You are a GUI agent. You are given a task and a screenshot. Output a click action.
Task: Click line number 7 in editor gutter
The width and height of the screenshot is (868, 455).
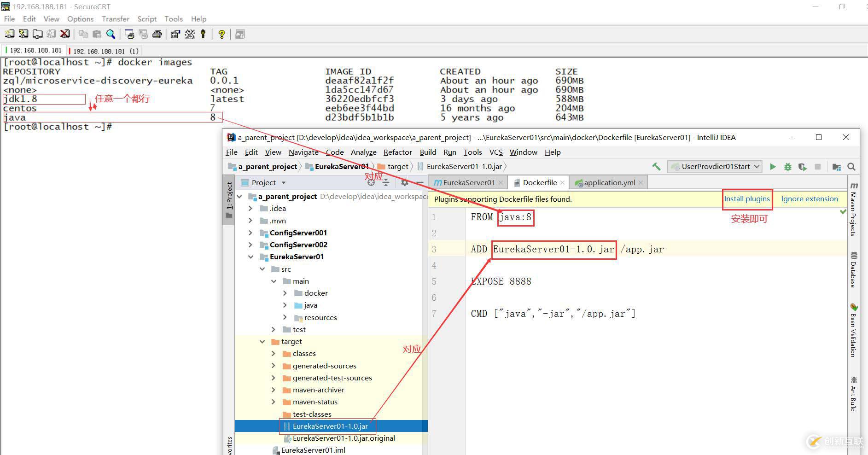pos(434,314)
